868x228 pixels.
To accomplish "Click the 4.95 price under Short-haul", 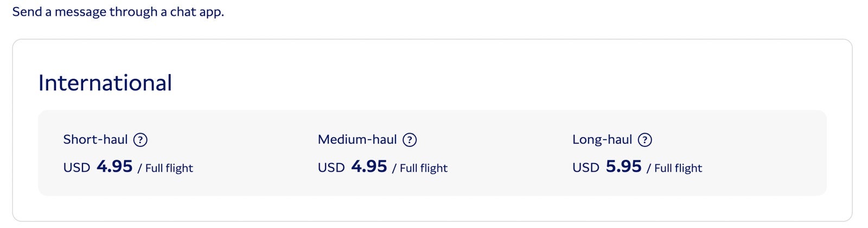I will point(114,166).
